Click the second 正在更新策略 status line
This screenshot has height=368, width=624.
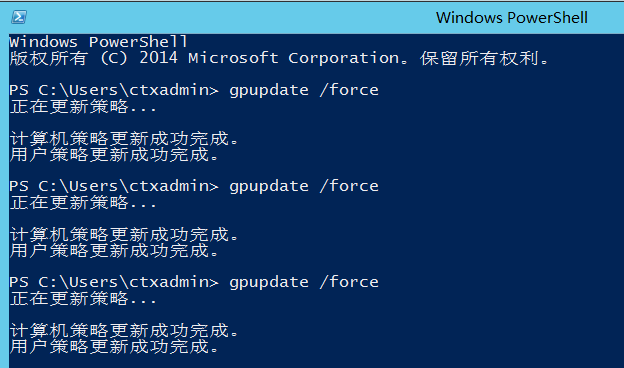(x=83, y=202)
